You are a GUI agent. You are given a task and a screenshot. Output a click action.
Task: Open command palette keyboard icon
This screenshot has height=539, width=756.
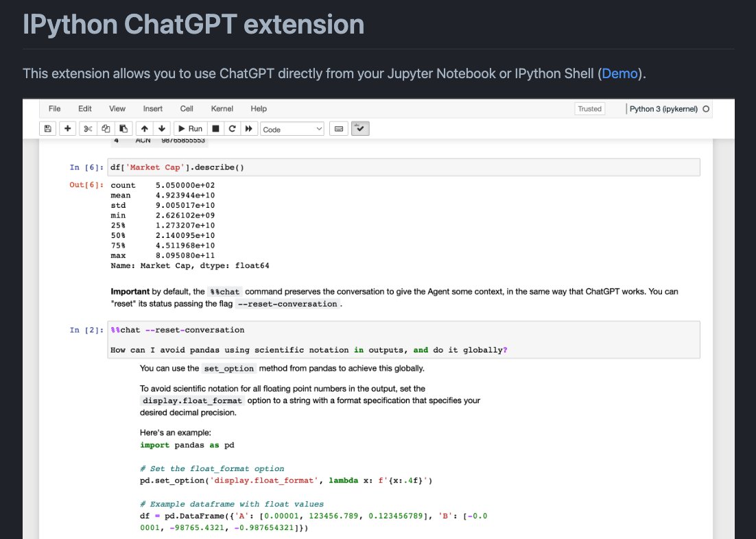pyautogui.click(x=338, y=129)
